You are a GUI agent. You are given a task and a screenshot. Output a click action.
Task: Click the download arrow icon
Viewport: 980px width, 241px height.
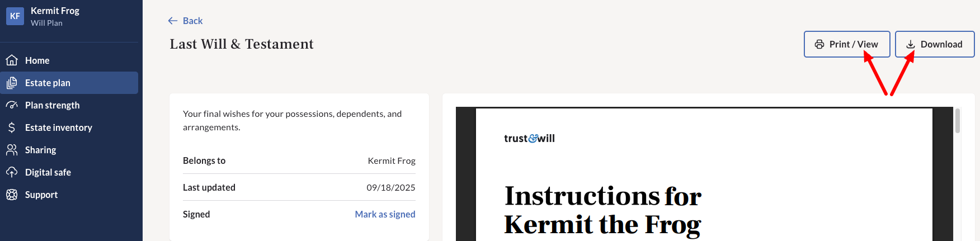(911, 44)
